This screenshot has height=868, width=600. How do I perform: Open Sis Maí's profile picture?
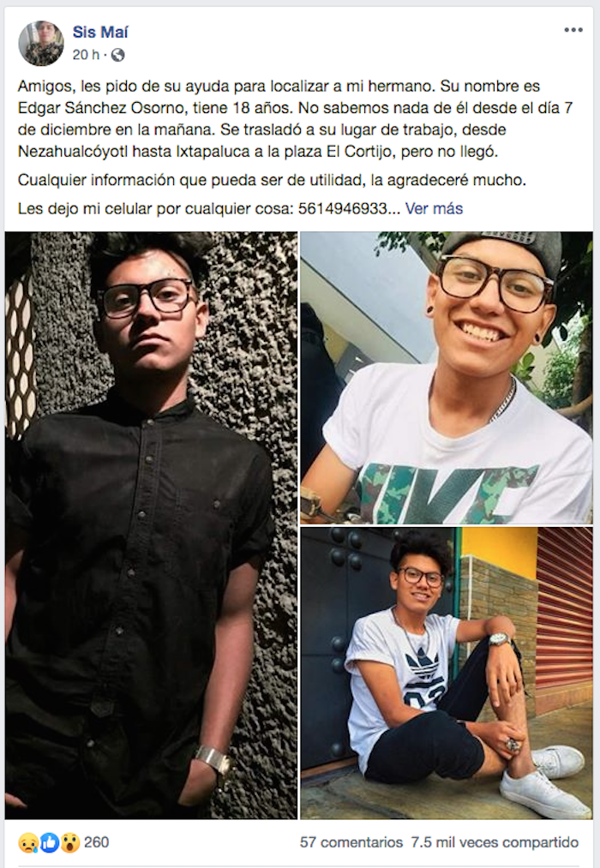click(41, 43)
